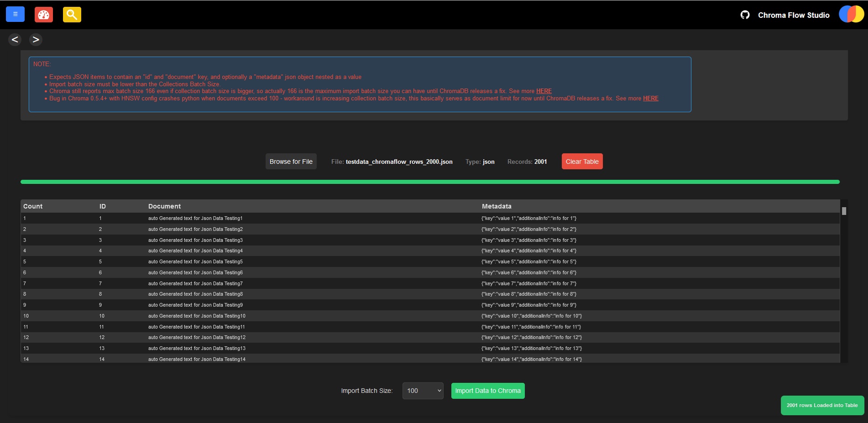868x423 pixels.
Task: Click metadata cell 'info for 5'
Action: tap(529, 262)
